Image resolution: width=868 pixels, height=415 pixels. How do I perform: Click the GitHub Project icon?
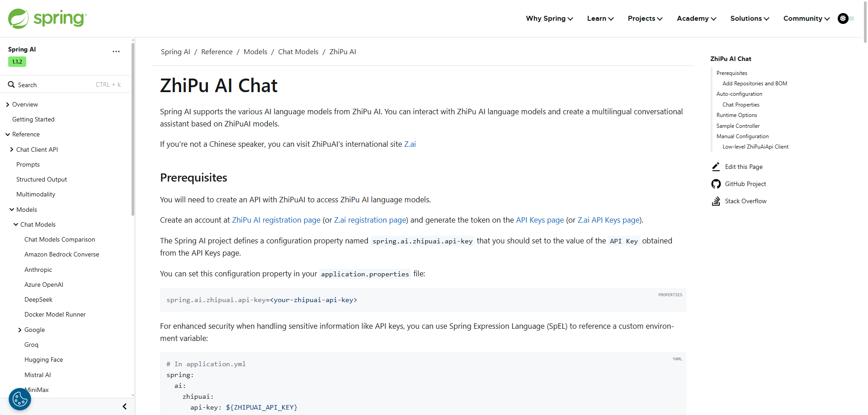pos(716,184)
